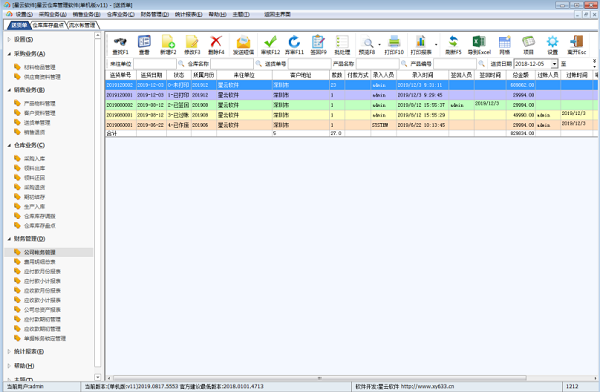This screenshot has width=600, height=392.
Task: Open dropdown arrow next to Preview F8
Action: 379,44
